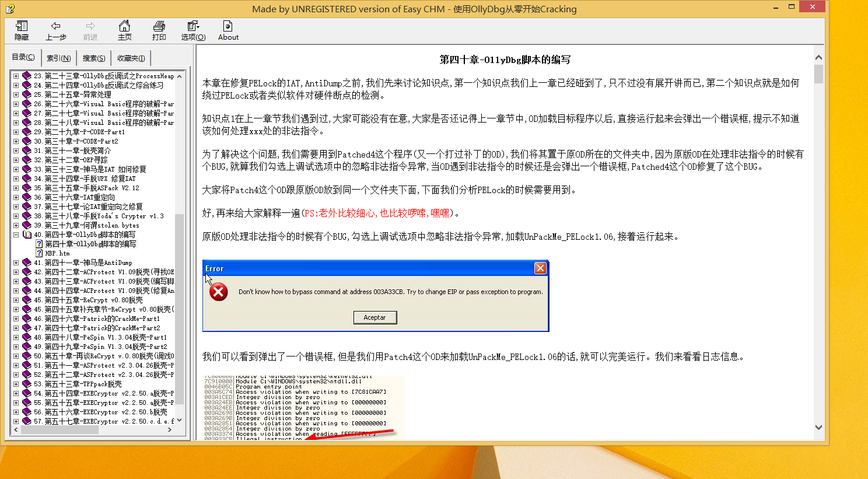Select the row text '56.第五十六章-EXECryptor v2.2.50.b脱壳'
The height and width of the screenshot is (479, 868).
click(x=100, y=412)
